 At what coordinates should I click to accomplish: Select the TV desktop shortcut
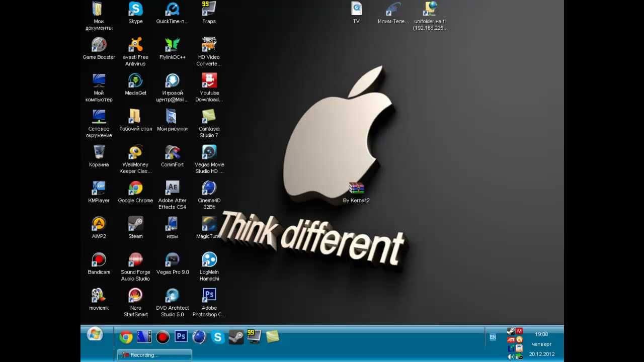(356, 13)
